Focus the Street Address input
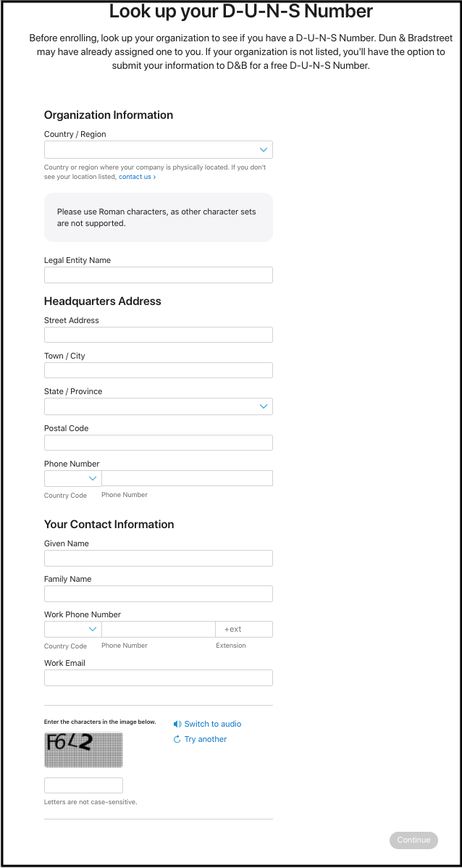The width and height of the screenshot is (462, 868). 158,335
